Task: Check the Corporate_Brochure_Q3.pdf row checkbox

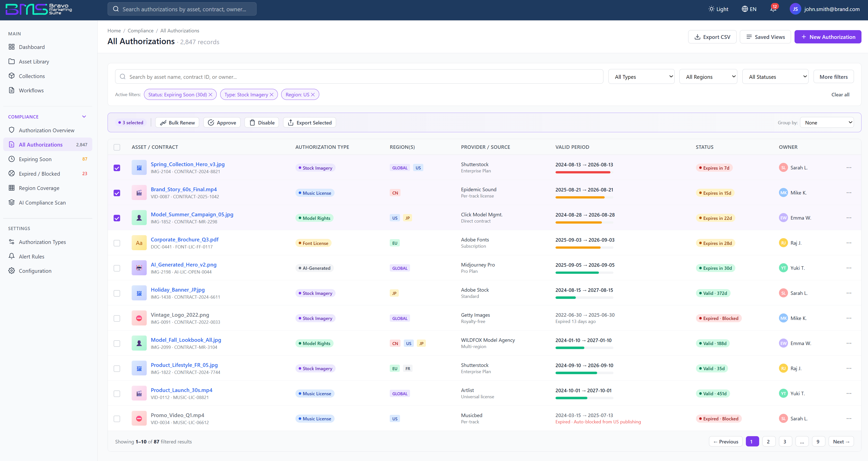Action: [x=117, y=243]
